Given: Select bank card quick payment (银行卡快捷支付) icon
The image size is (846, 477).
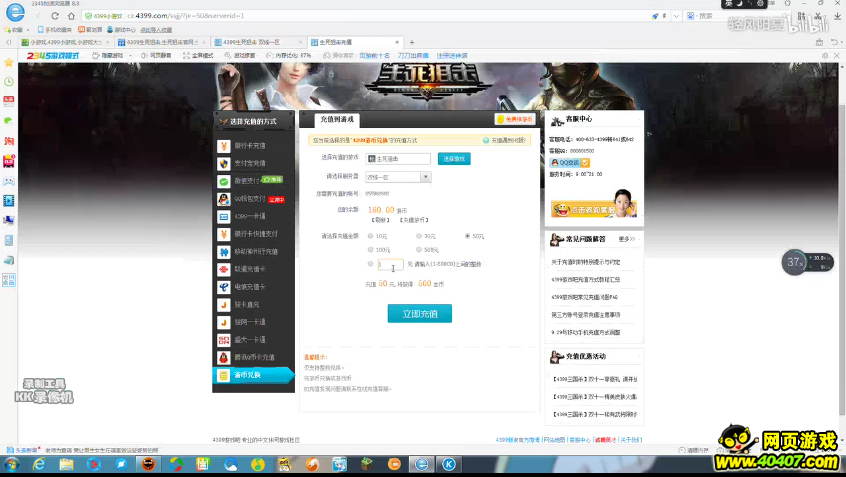Looking at the screenshot, I should [224, 234].
